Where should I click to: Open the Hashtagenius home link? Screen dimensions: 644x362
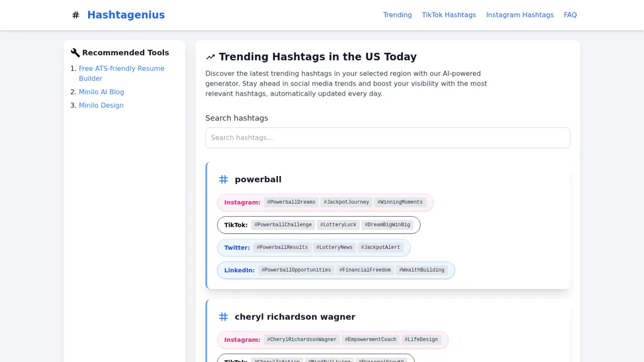point(126,15)
